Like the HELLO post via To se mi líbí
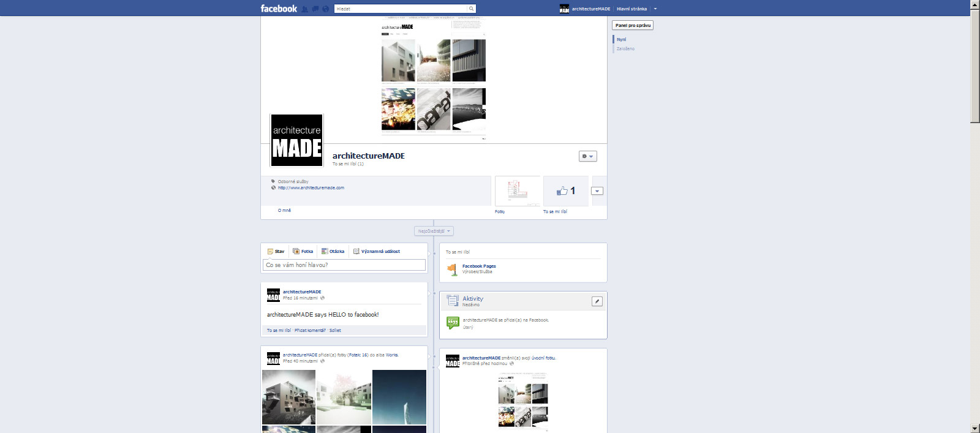980x433 pixels. coord(279,330)
